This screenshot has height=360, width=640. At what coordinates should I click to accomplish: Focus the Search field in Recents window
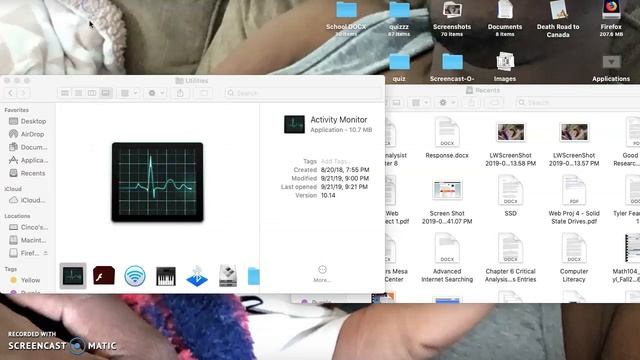click(x=578, y=102)
